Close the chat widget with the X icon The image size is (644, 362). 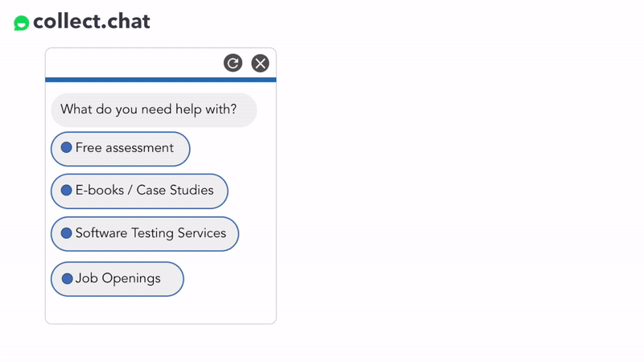click(x=260, y=64)
